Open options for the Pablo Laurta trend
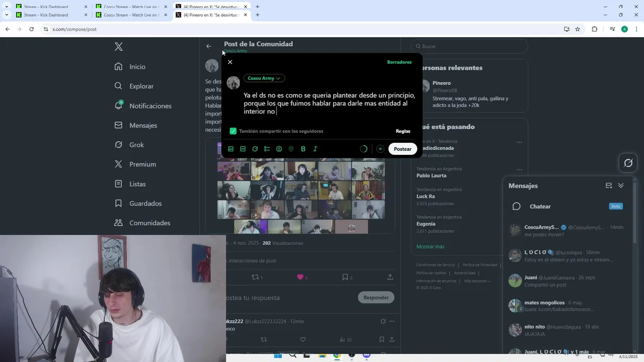This screenshot has width=644, height=362. (519, 169)
